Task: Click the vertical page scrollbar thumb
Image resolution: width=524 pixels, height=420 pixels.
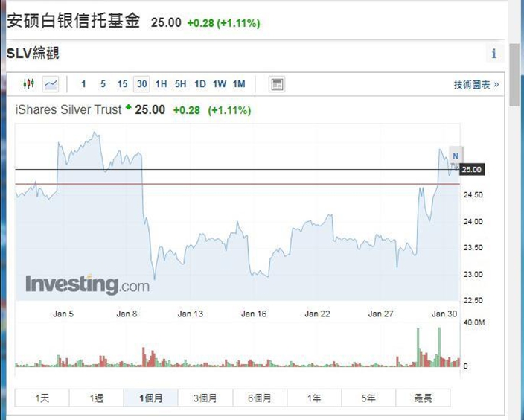Action: [x=514, y=75]
